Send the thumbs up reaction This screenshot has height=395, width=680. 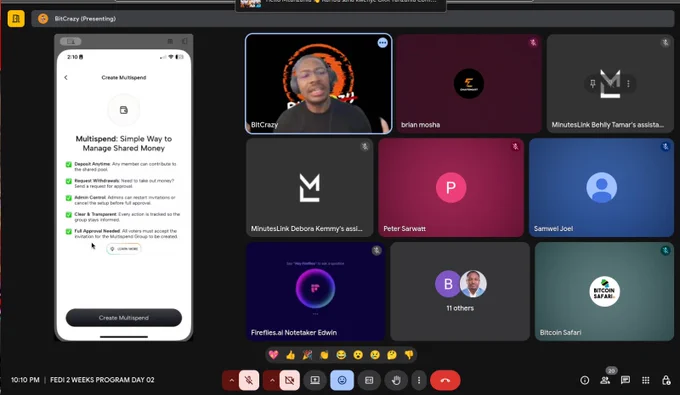291,355
